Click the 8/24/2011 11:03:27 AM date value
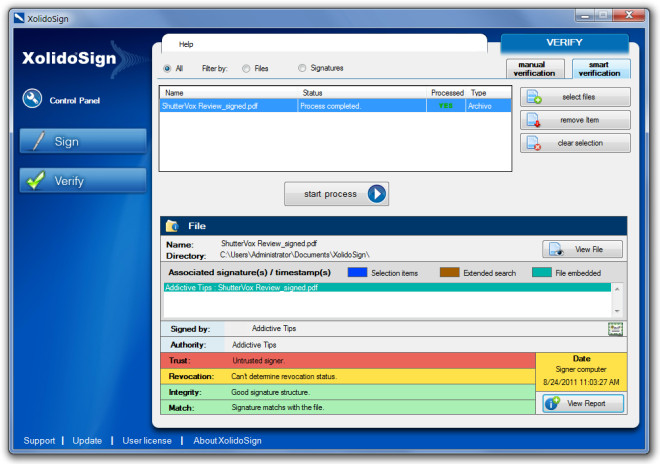The height and width of the screenshot is (464, 660). pos(581,382)
